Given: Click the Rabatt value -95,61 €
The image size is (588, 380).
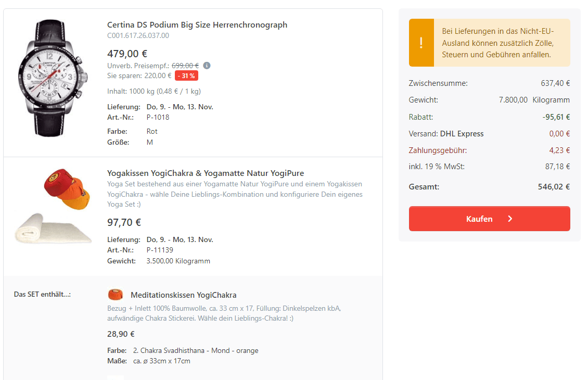Looking at the screenshot, I should point(556,117).
